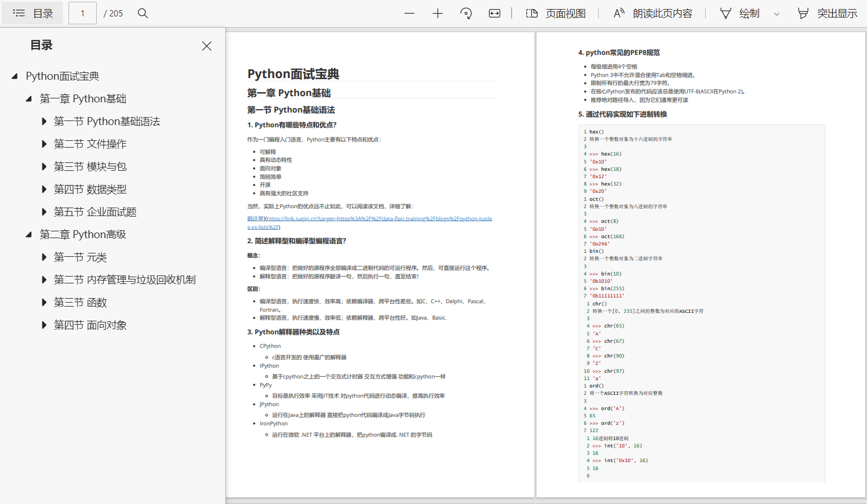Jump to 第四节 数据类型 outline entry
The image size is (867, 504).
coord(90,189)
